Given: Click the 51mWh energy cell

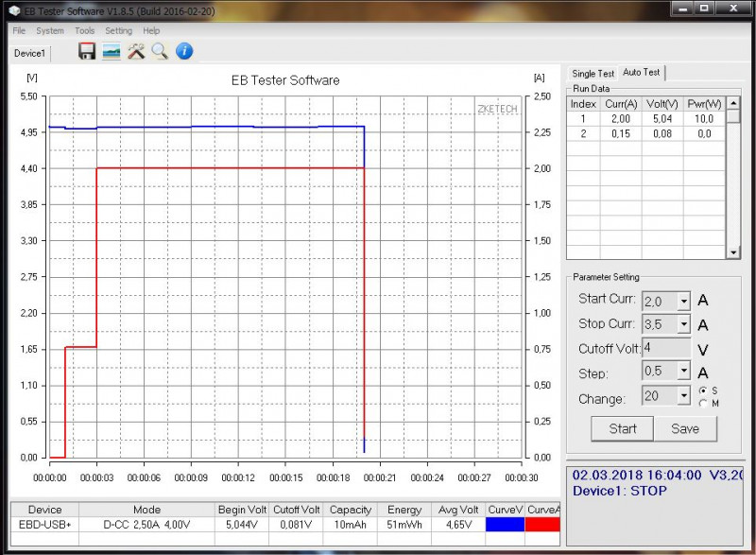Looking at the screenshot, I should pyautogui.click(x=404, y=524).
